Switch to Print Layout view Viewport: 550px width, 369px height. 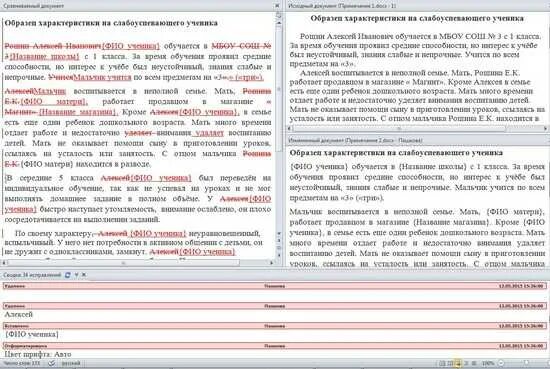[x=442, y=363]
